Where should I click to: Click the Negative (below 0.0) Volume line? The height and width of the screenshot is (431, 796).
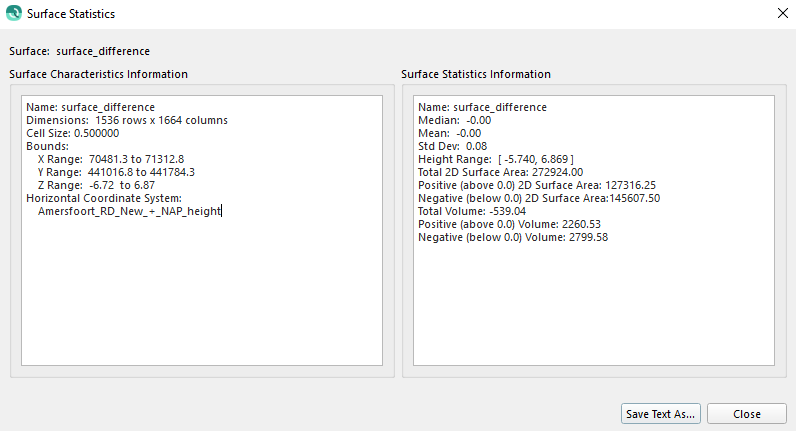tap(512, 237)
